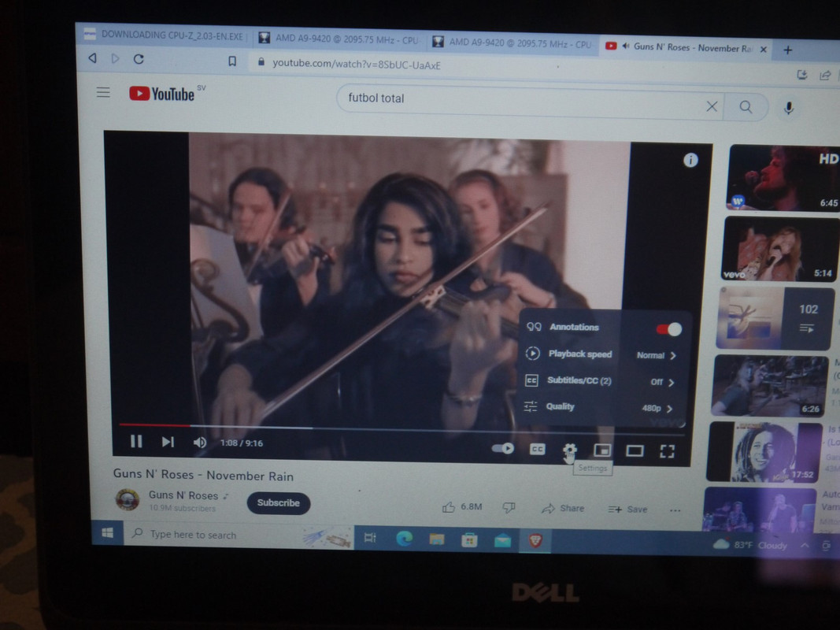Open weather widget 83°F Cloudy
840x630 pixels.
(750, 545)
